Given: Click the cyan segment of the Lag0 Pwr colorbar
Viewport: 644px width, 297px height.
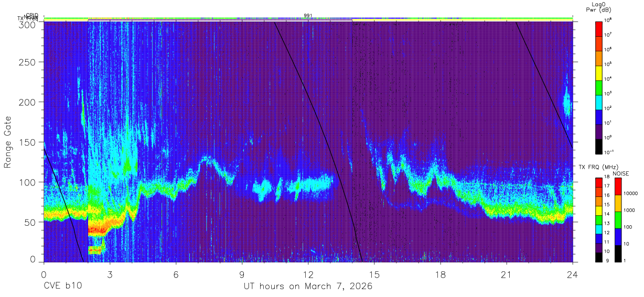Looking at the screenshot, I should (599, 102).
